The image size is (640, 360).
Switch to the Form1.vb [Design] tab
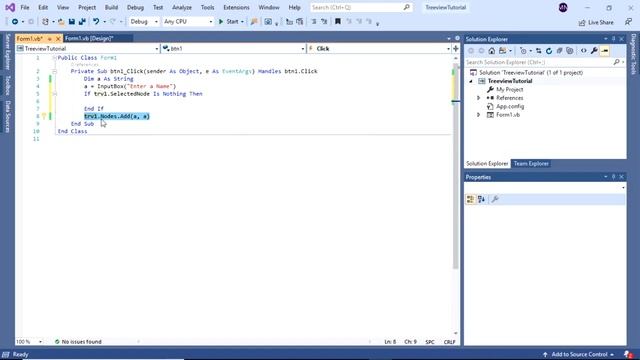pyautogui.click(x=89, y=38)
